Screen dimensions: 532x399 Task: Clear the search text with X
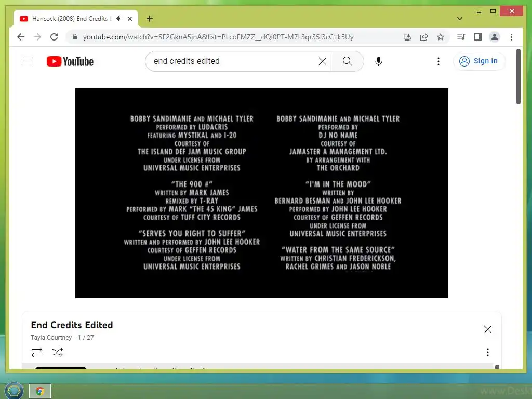[x=323, y=61]
